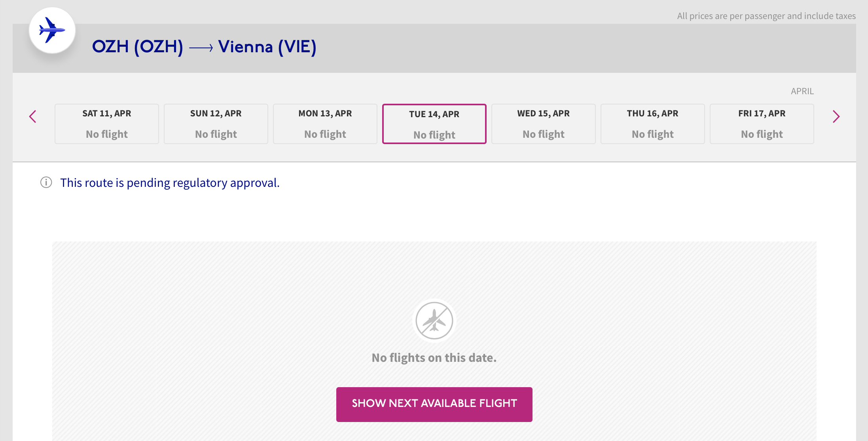
Task: Click the crossed-out plane no-flight icon
Action: tap(434, 321)
